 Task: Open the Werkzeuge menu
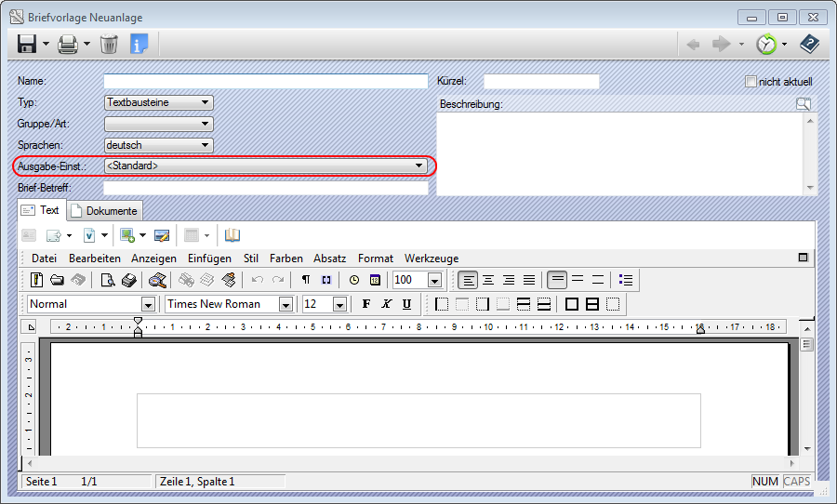[x=431, y=258]
